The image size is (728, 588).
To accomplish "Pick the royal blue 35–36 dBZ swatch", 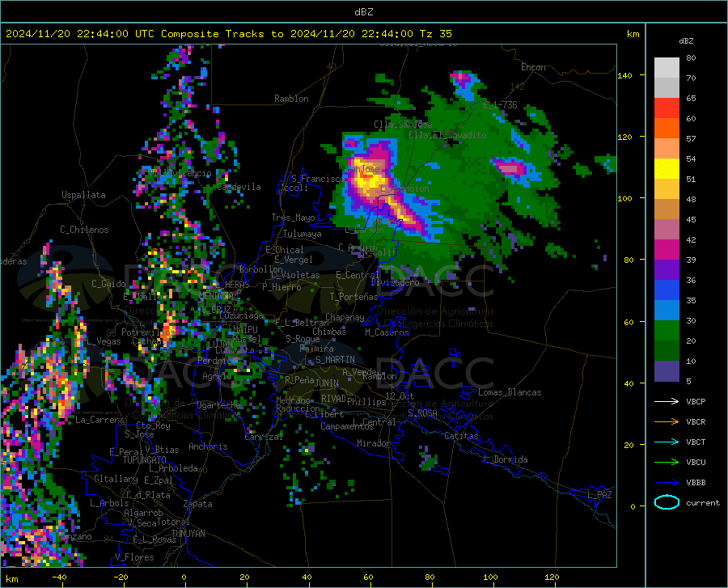I will [667, 290].
